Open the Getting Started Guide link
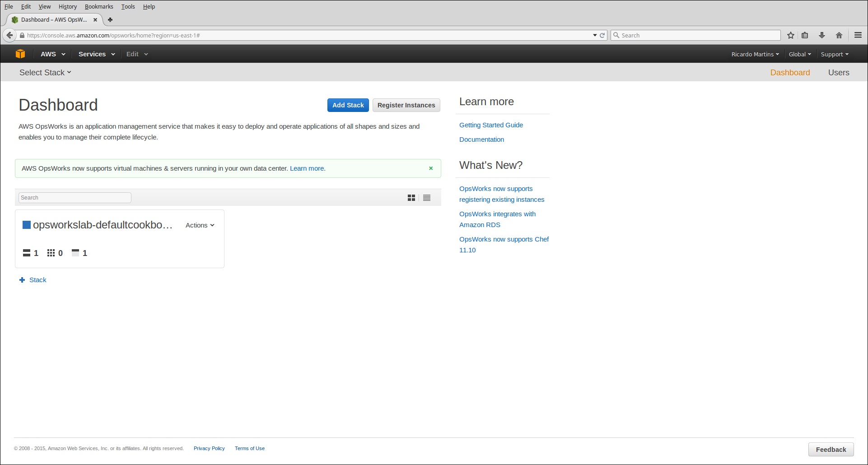The height and width of the screenshot is (465, 868). point(491,125)
